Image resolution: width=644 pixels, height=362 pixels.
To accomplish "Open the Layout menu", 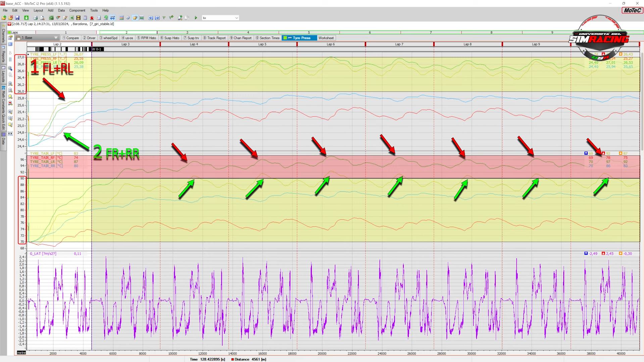I will [38, 10].
